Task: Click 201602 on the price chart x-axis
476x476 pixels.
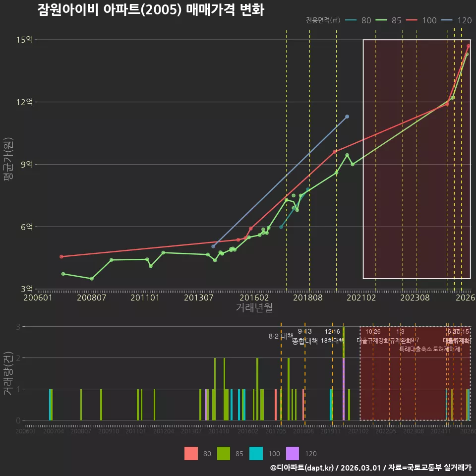Action: click(254, 297)
